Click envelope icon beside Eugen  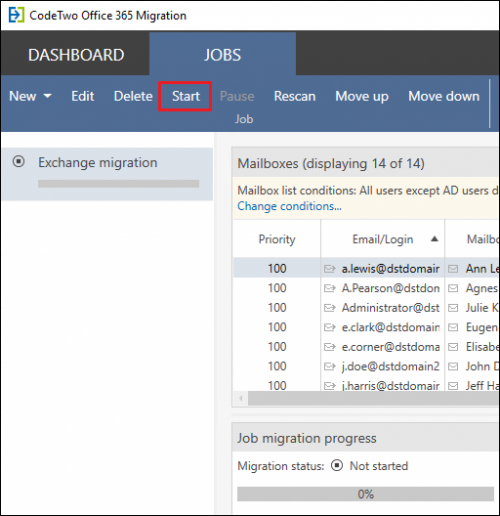tap(453, 328)
